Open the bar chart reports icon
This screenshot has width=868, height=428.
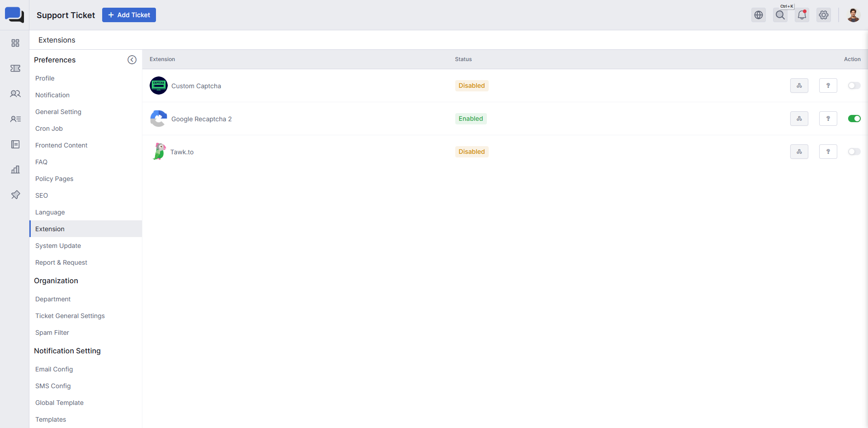pyautogui.click(x=15, y=170)
